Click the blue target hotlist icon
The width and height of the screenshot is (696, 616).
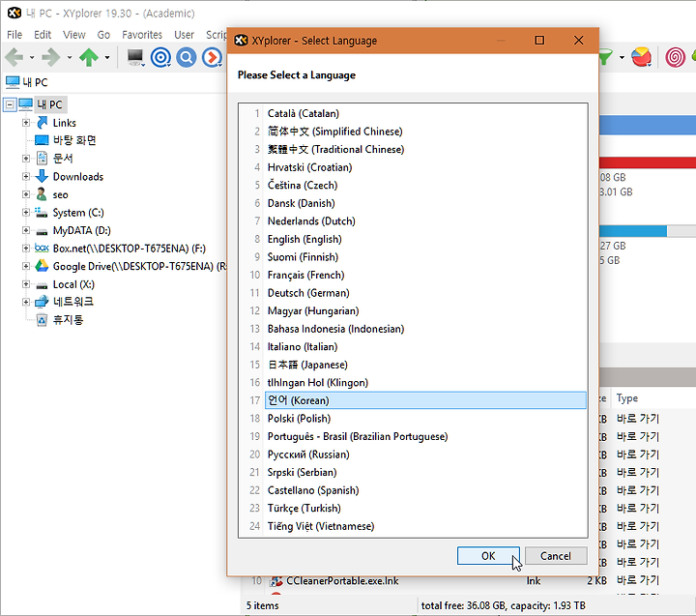click(x=160, y=57)
